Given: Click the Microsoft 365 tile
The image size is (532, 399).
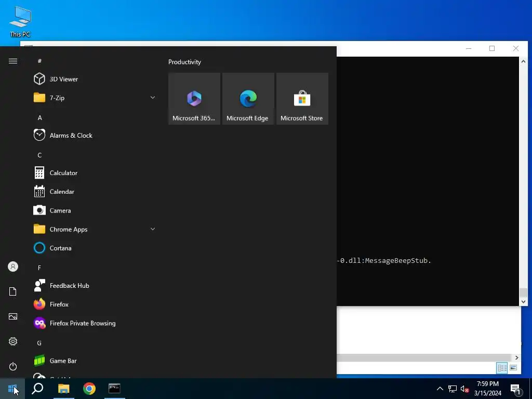Looking at the screenshot, I should click(194, 99).
